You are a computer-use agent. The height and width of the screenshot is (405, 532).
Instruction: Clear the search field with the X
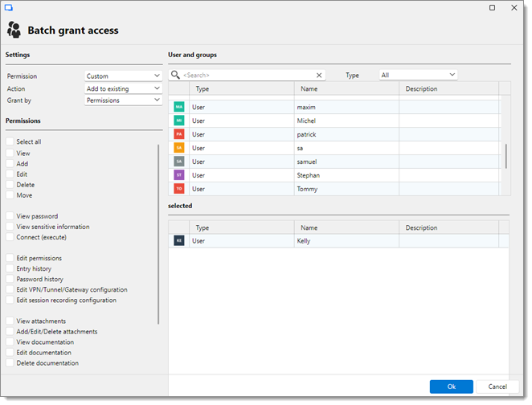pyautogui.click(x=319, y=76)
